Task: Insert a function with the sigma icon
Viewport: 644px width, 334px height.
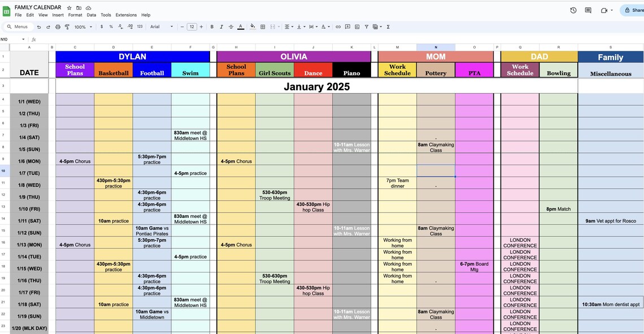Action: pyautogui.click(x=388, y=27)
